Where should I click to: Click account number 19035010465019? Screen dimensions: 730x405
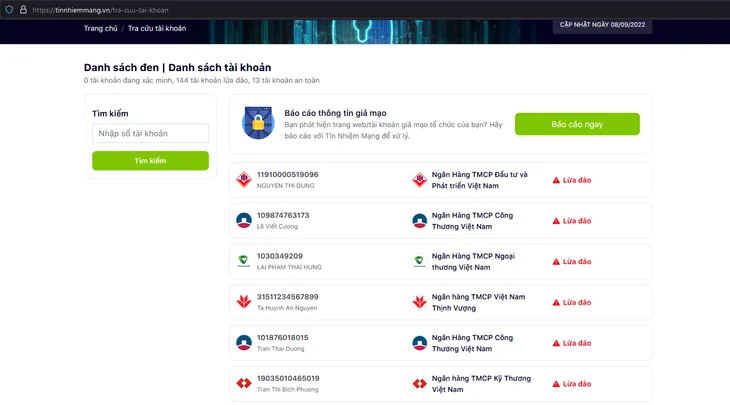click(288, 378)
